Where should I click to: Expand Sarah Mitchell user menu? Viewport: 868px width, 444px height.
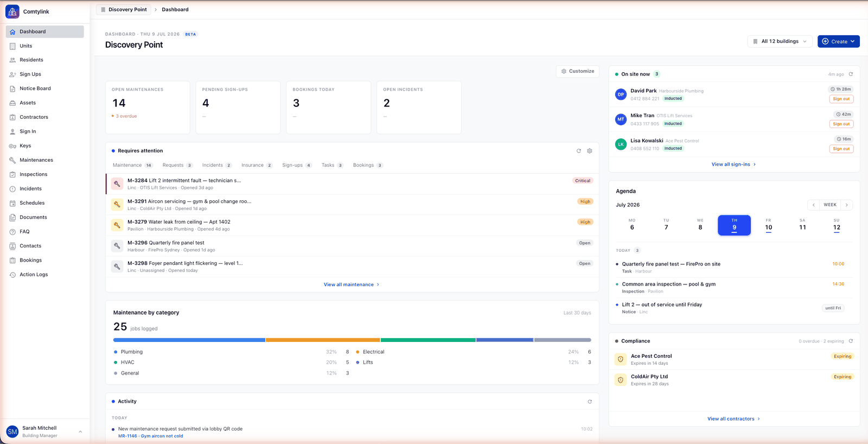click(44, 432)
